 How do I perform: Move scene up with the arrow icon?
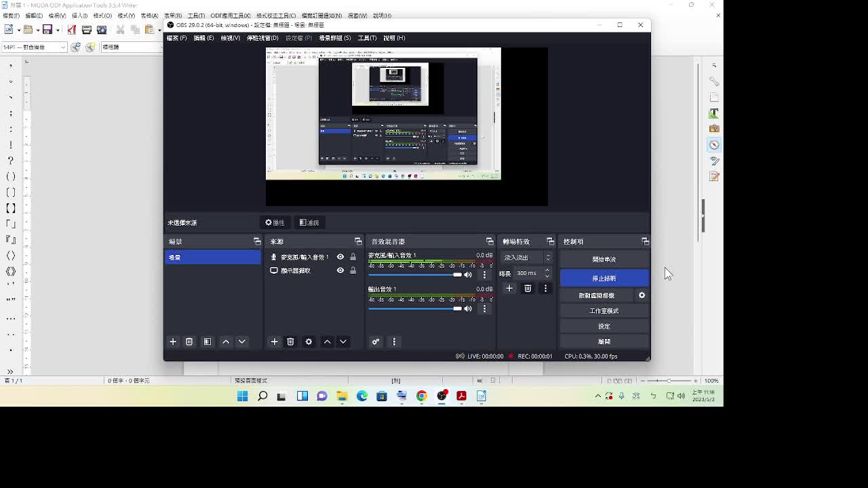pyautogui.click(x=226, y=342)
